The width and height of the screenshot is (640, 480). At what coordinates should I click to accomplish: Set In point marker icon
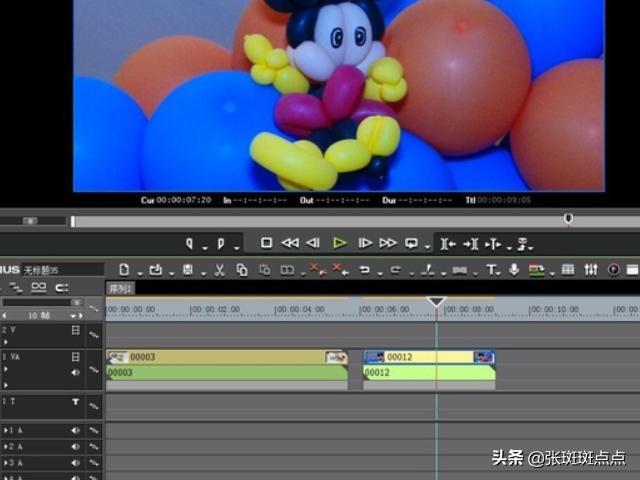(x=189, y=243)
